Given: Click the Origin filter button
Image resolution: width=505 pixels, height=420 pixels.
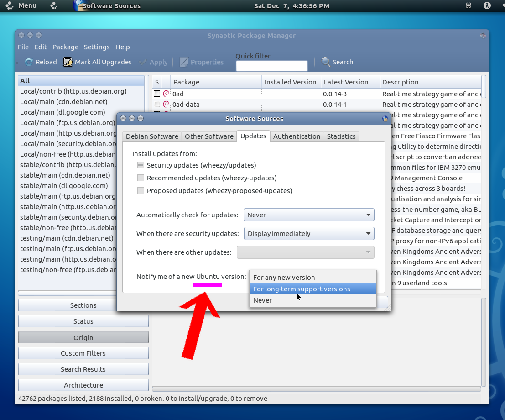Looking at the screenshot, I should 83,337.
